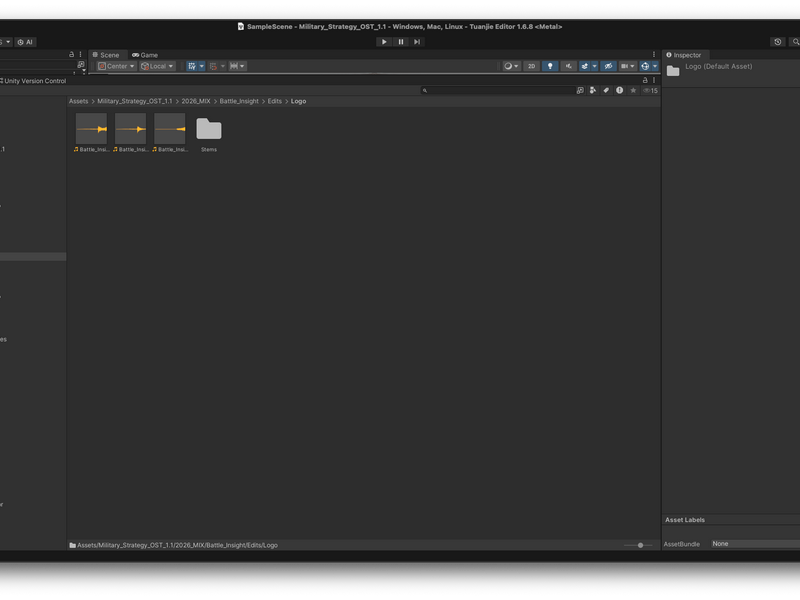800x600 pixels.
Task: Select the second Battle_Insi audio clip
Action: click(x=131, y=132)
